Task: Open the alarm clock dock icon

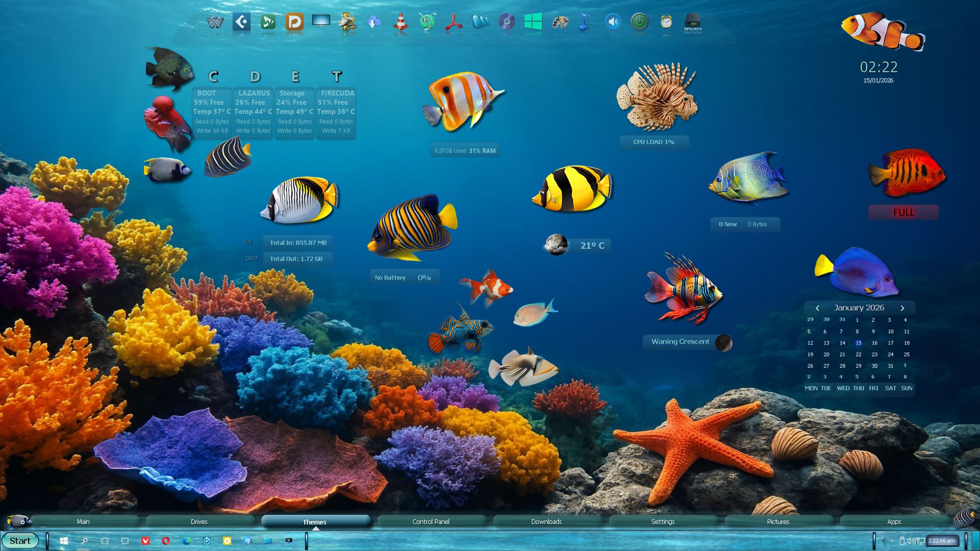Action: (x=666, y=22)
